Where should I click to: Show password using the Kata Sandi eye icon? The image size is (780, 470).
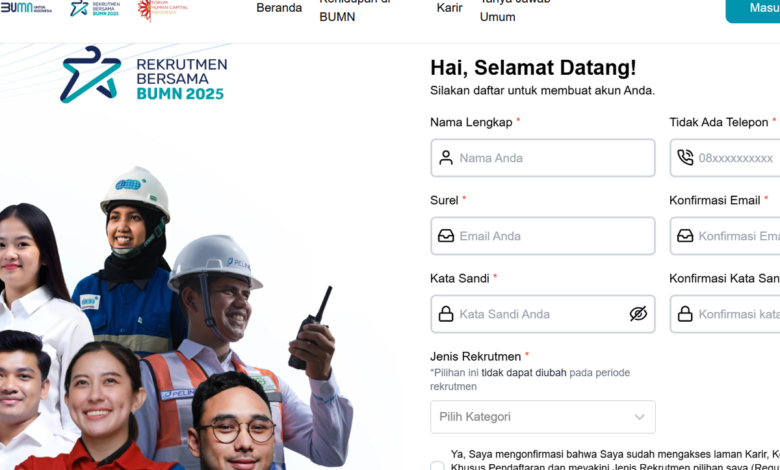[638, 314]
